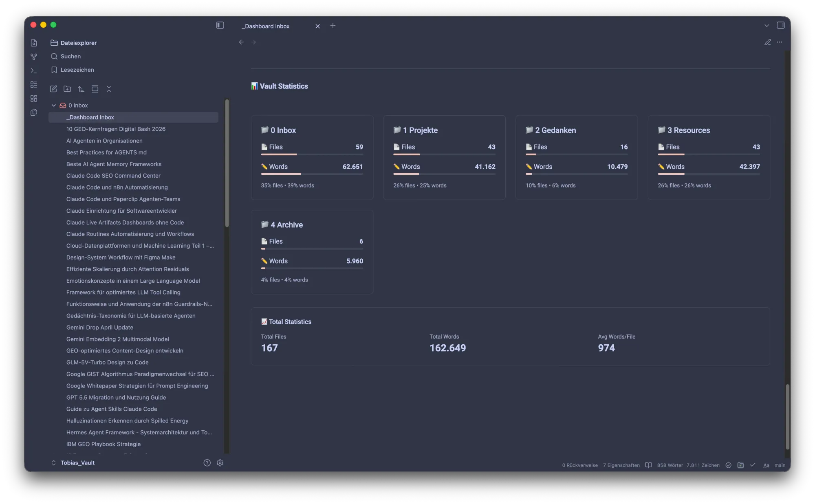815x504 pixels.
Task: Open the quick switcher ribbon icon
Action: pos(34,43)
